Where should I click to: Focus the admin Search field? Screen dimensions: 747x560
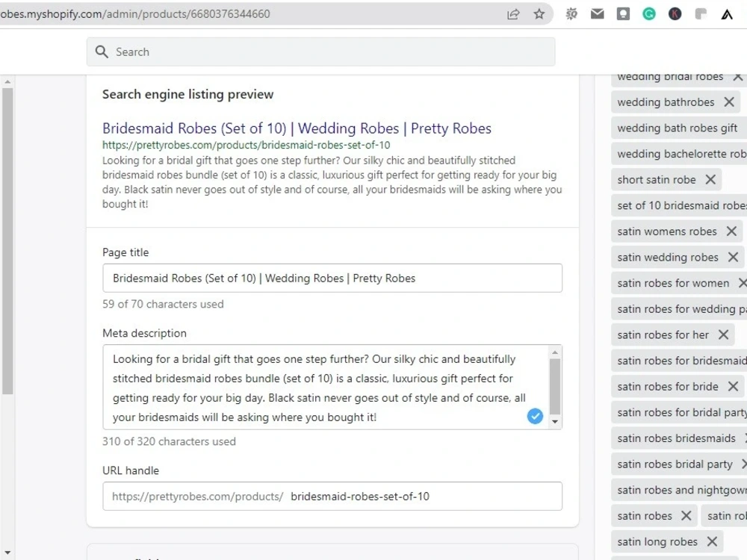click(x=320, y=52)
